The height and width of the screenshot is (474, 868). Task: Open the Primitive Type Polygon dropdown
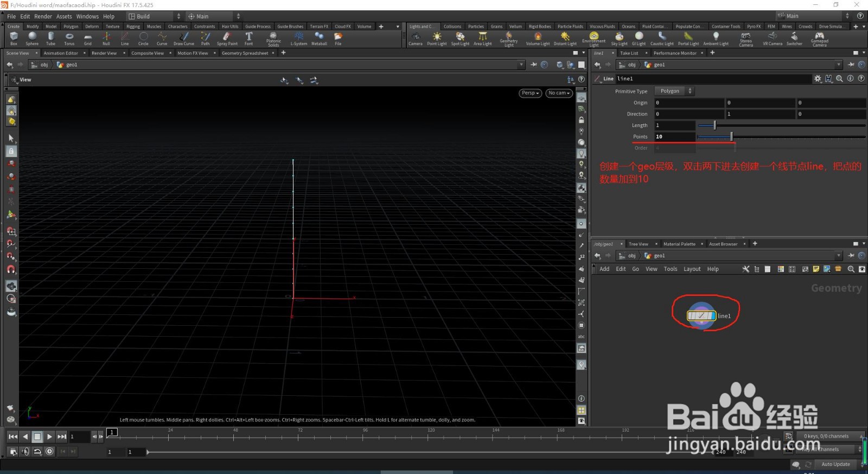tap(674, 91)
